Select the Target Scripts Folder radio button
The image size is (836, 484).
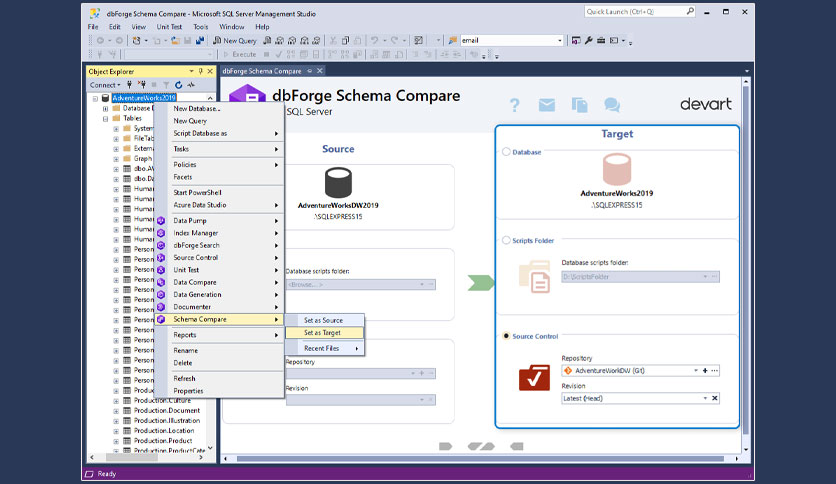click(x=506, y=240)
